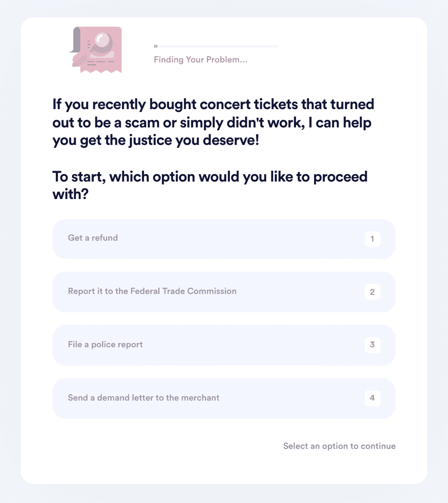
Task: Click the number 1 shortcut badge
Action: [x=372, y=239]
